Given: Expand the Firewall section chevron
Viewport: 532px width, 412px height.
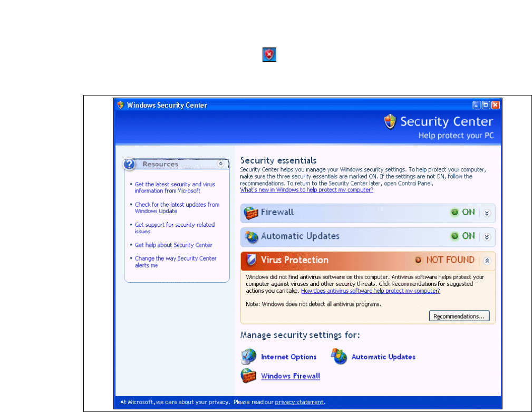Looking at the screenshot, I should click(x=487, y=213).
